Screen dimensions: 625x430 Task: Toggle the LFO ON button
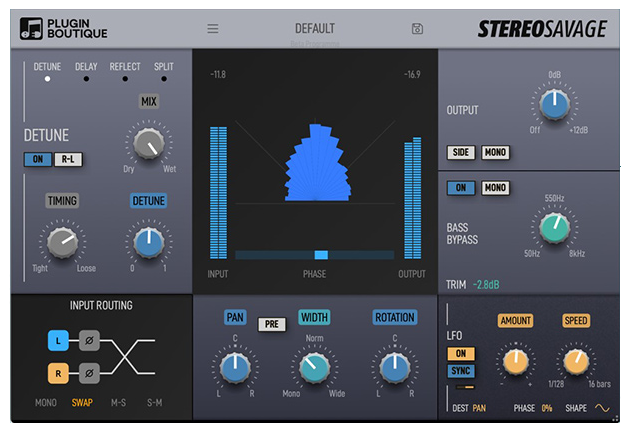click(461, 353)
